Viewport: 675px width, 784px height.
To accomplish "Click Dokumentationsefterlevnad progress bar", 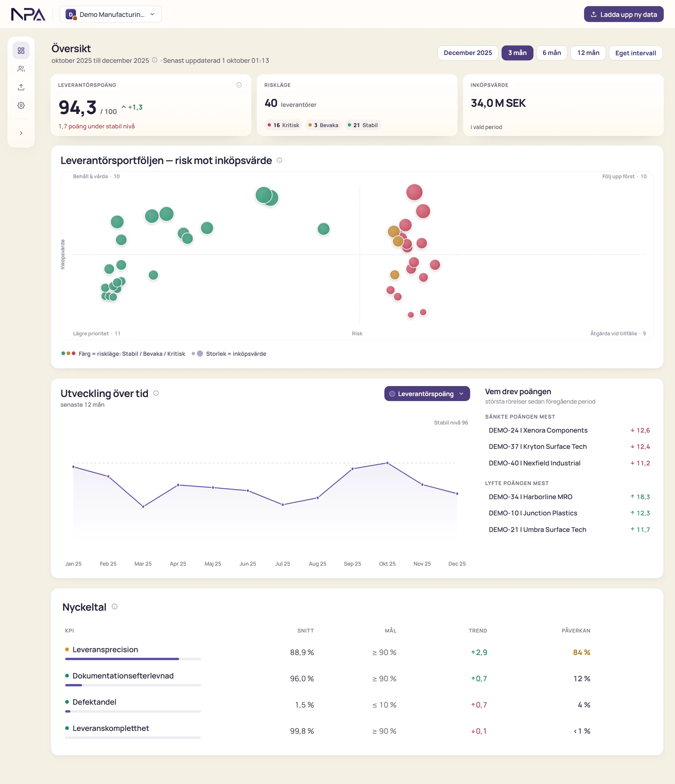I will click(133, 685).
